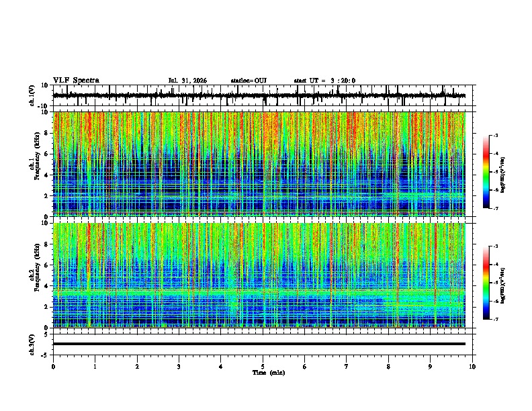This screenshot has height=411, width=532.
Task: Select the Jul. 31, 2026 date label
Action: point(187,81)
